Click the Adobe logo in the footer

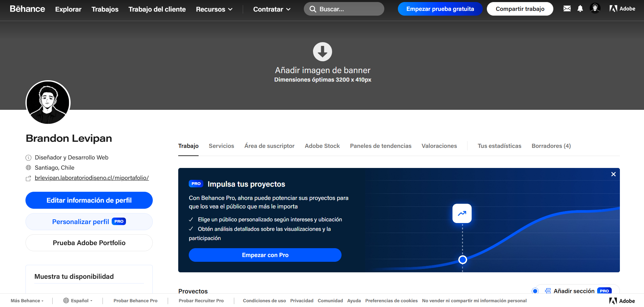[x=622, y=301]
